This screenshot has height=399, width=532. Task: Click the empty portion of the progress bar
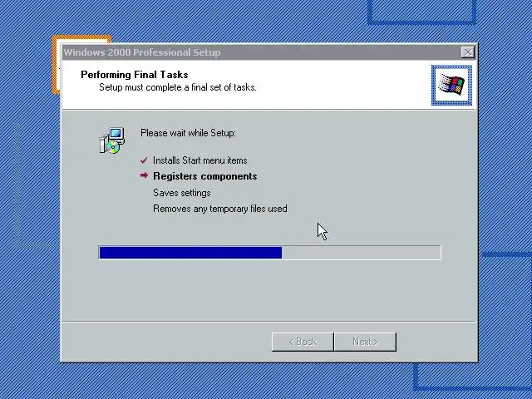361,253
